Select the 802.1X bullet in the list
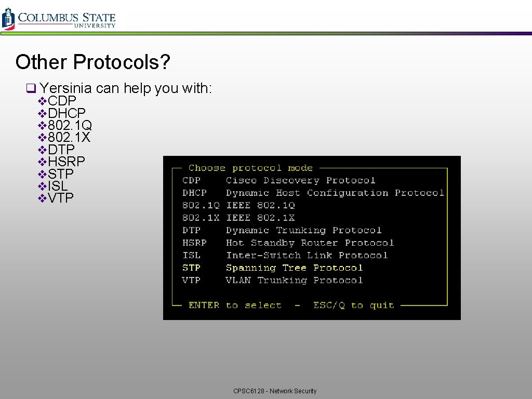 [64, 137]
